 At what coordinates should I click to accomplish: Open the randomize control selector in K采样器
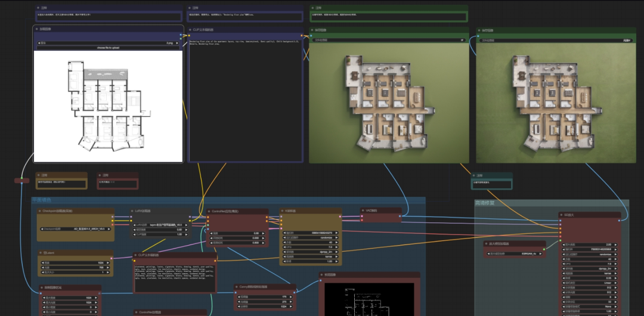pyautogui.click(x=311, y=237)
